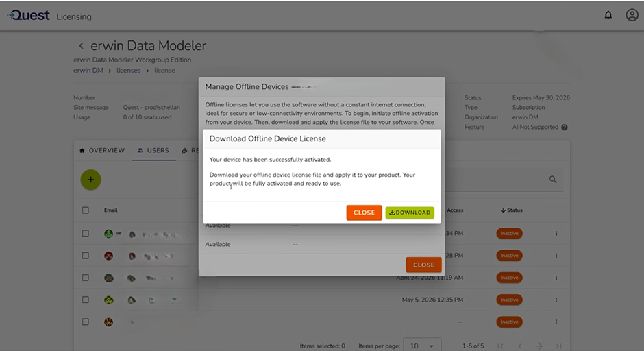Image resolution: width=644 pixels, height=351 pixels.
Task: Open row menu for May 5 user
Action: point(556,300)
